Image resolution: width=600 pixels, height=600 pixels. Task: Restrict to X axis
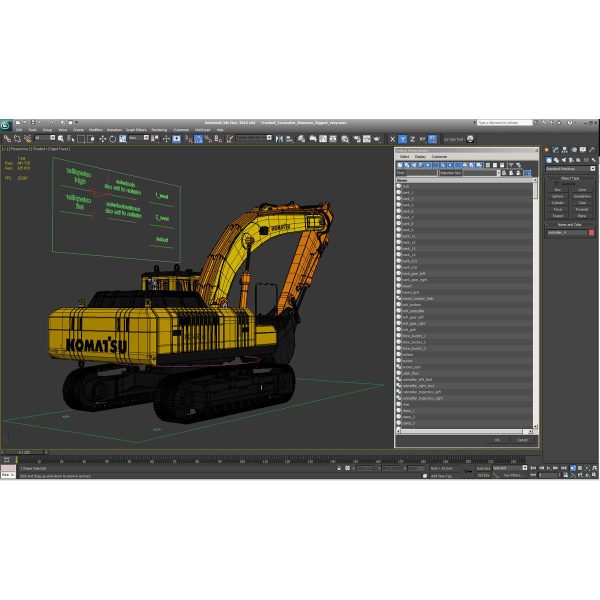click(392, 139)
